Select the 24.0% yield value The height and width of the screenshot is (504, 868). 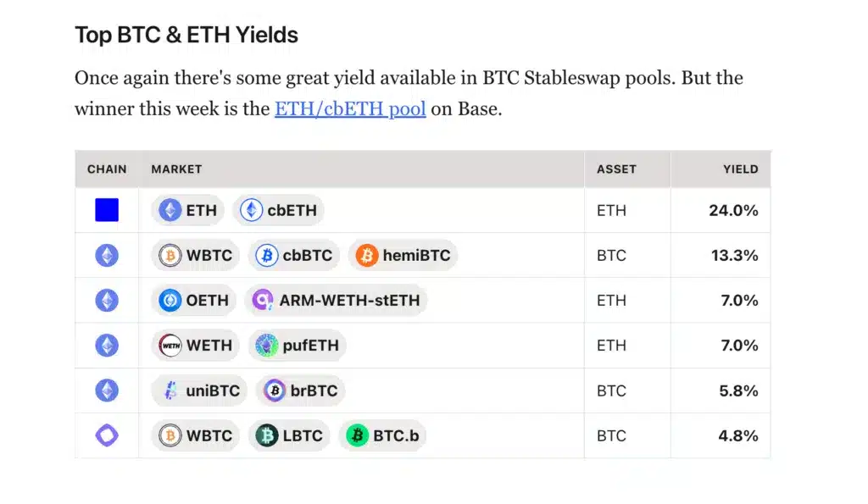pos(733,210)
